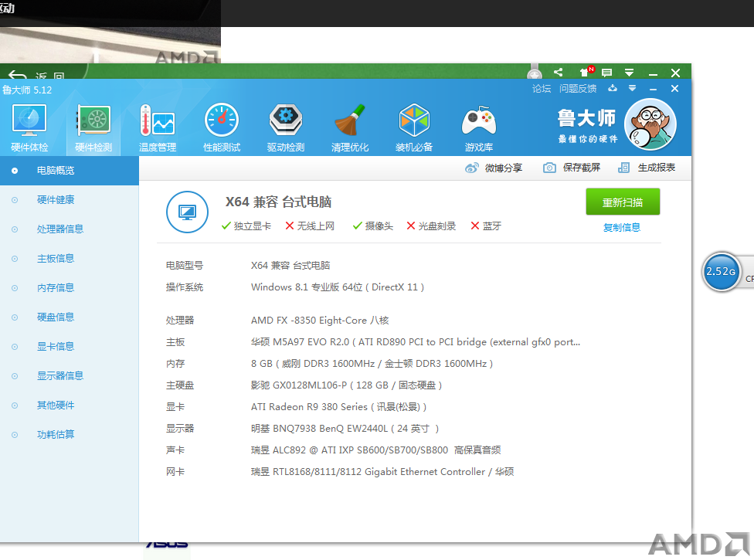Share results via 微博分享
This screenshot has width=754, height=560.
coord(494,168)
